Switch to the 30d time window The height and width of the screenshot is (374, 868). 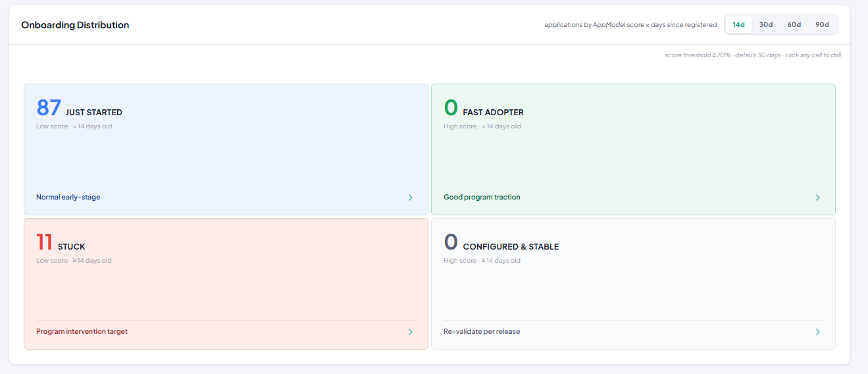point(766,24)
